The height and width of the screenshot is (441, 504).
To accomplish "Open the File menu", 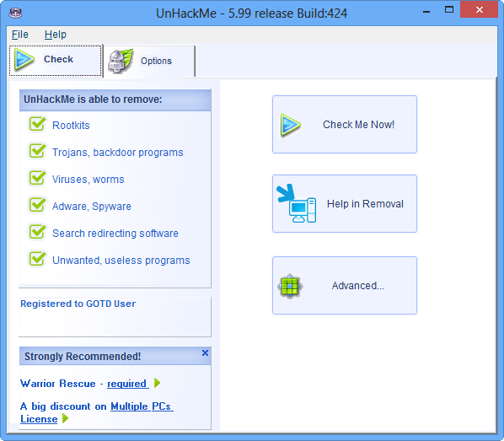I will tap(20, 35).
